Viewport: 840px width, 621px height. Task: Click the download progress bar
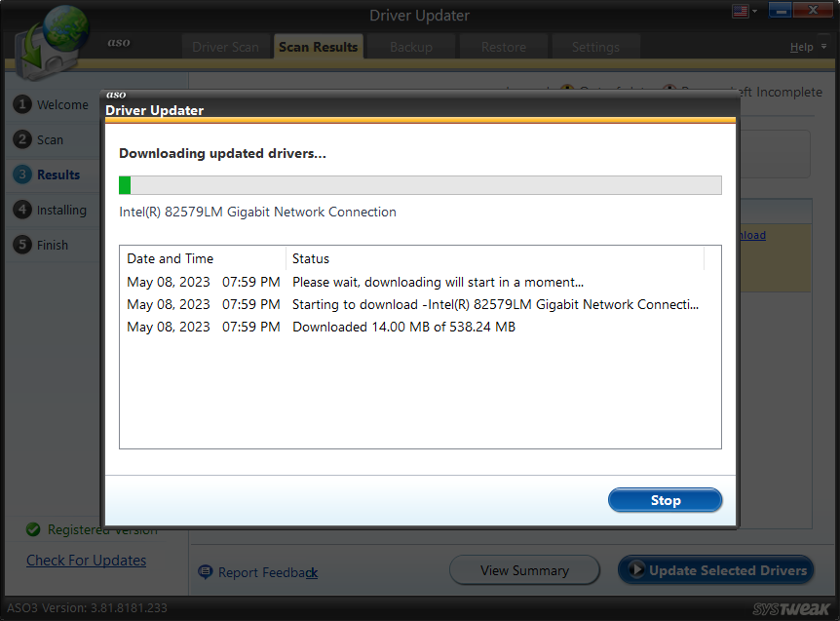(419, 184)
